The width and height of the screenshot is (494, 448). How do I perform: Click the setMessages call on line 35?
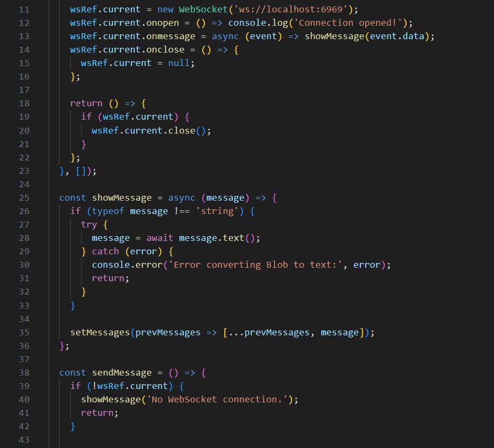click(x=100, y=332)
